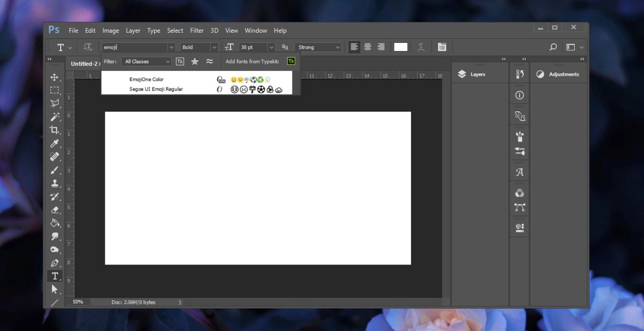644x331 pixels.
Task: Select the Eyedropper tool
Action: [x=54, y=143]
